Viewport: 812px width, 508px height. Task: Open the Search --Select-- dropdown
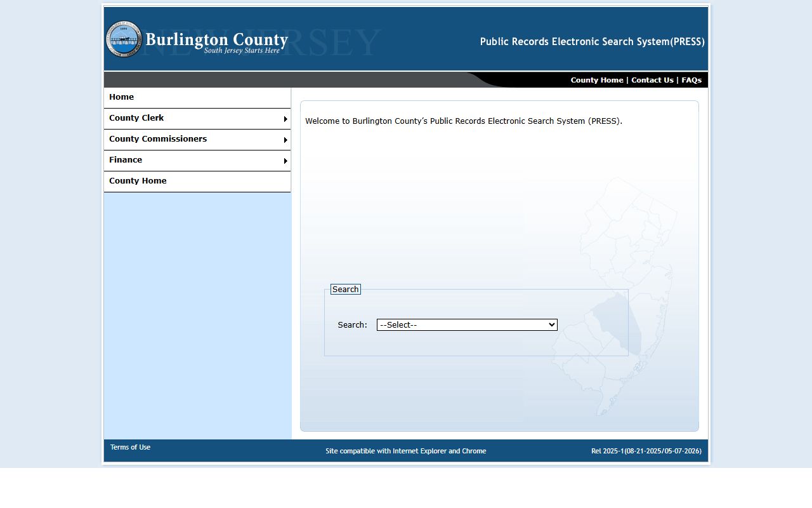(467, 324)
